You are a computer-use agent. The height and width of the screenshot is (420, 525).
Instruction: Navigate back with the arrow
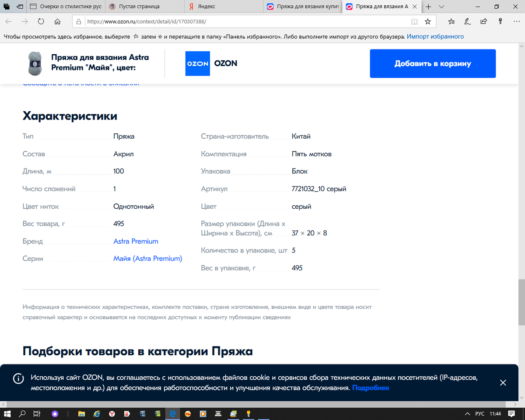coord(9,21)
